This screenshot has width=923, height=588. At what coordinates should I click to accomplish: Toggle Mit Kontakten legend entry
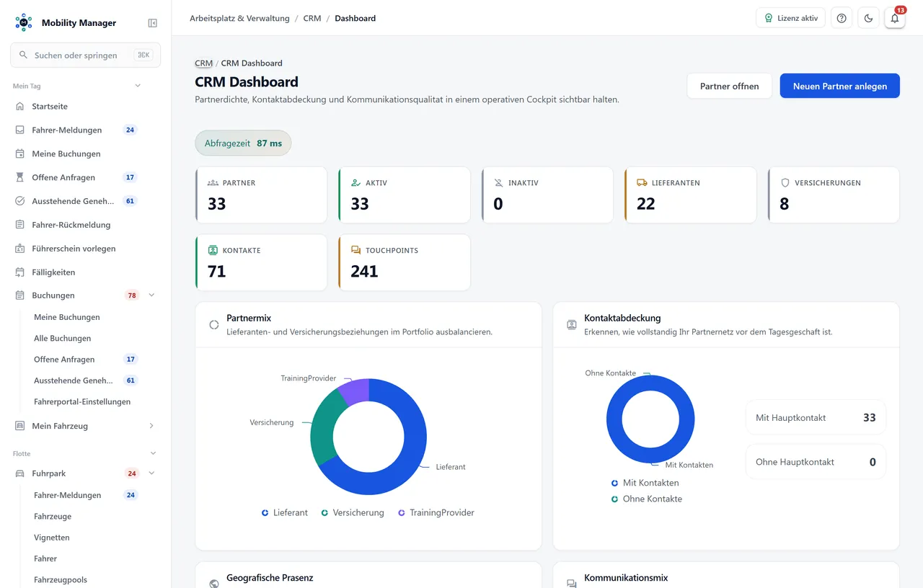pos(645,483)
